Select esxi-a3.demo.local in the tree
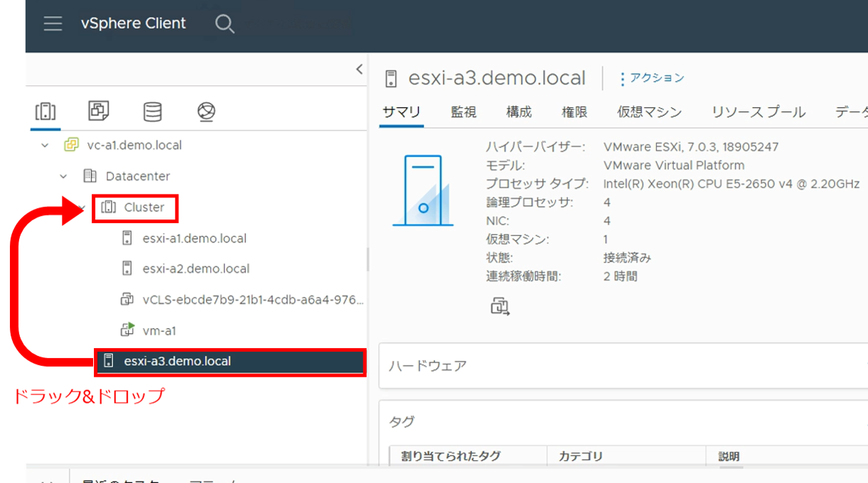The height and width of the screenshot is (483, 868). (x=178, y=361)
